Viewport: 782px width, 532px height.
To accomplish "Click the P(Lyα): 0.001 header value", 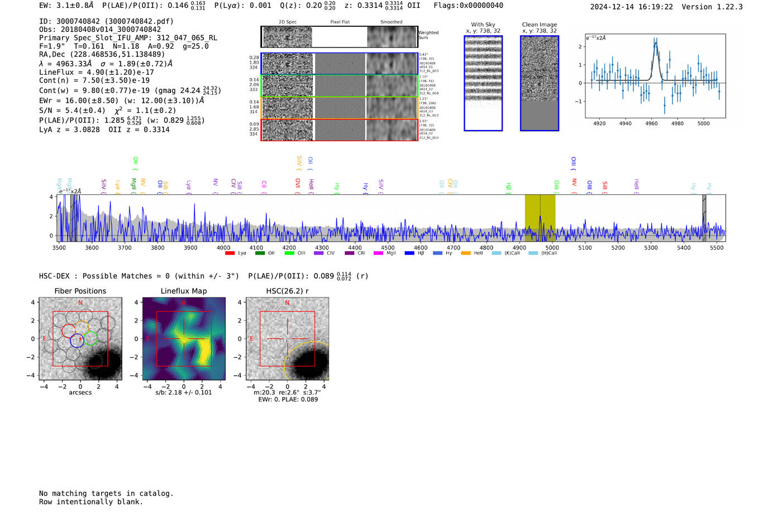I will [242, 6].
